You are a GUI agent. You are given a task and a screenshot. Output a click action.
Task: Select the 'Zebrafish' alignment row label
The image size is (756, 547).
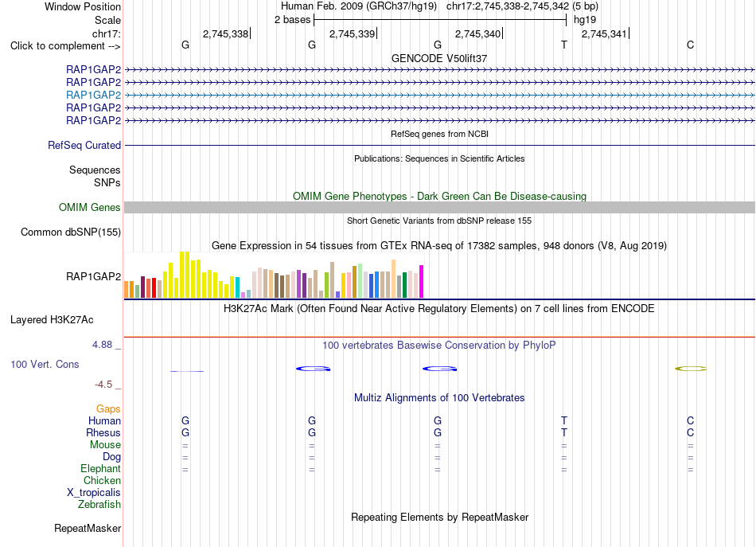point(99,504)
